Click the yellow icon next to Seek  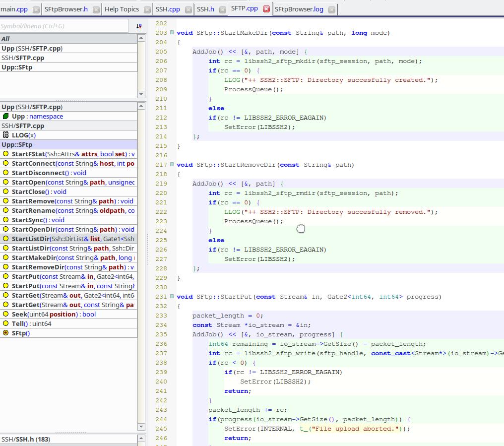(x=6, y=314)
